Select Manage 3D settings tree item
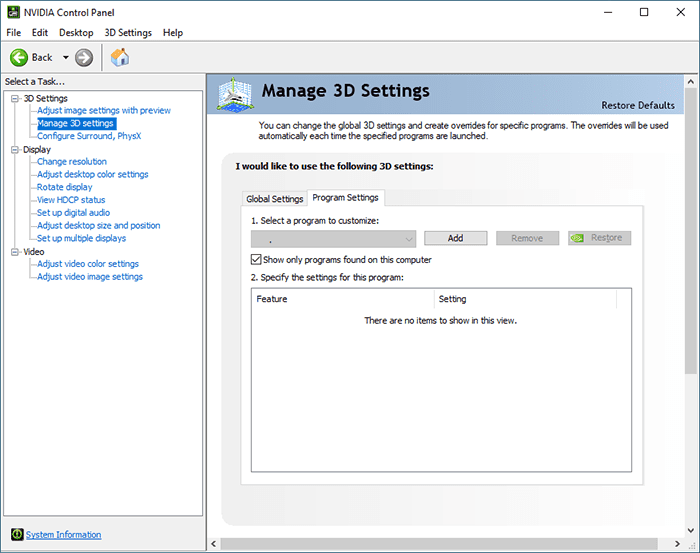The width and height of the screenshot is (700, 553). point(76,123)
